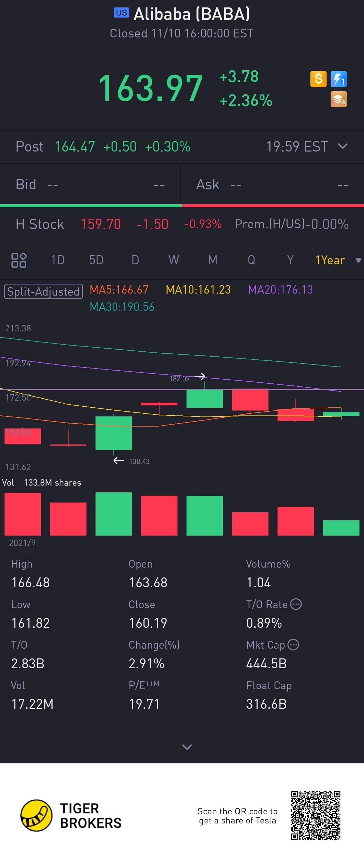Tap the MA30:190.56 indicator label
364x868 pixels.
[x=122, y=307]
